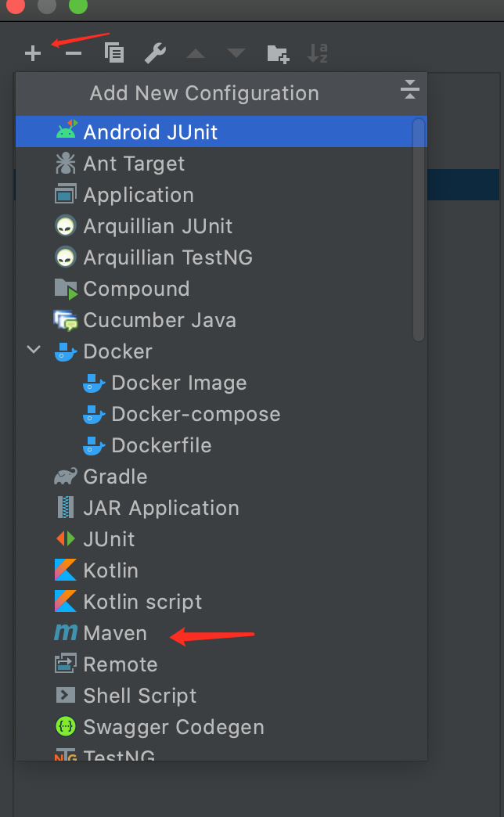Click the alien icon beside Arquillian TestNG
The height and width of the screenshot is (817, 504).
click(x=66, y=257)
